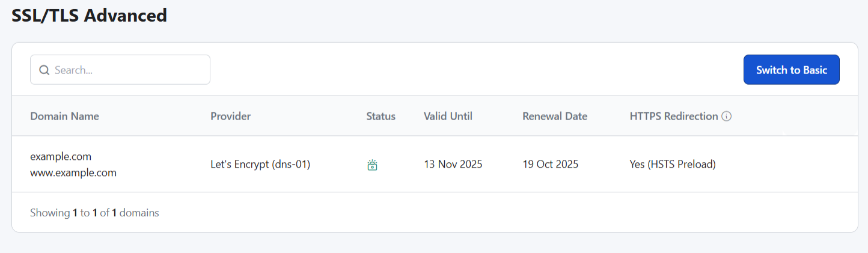The image size is (868, 253).
Task: Click the green certificate status icon
Action: pos(372,165)
